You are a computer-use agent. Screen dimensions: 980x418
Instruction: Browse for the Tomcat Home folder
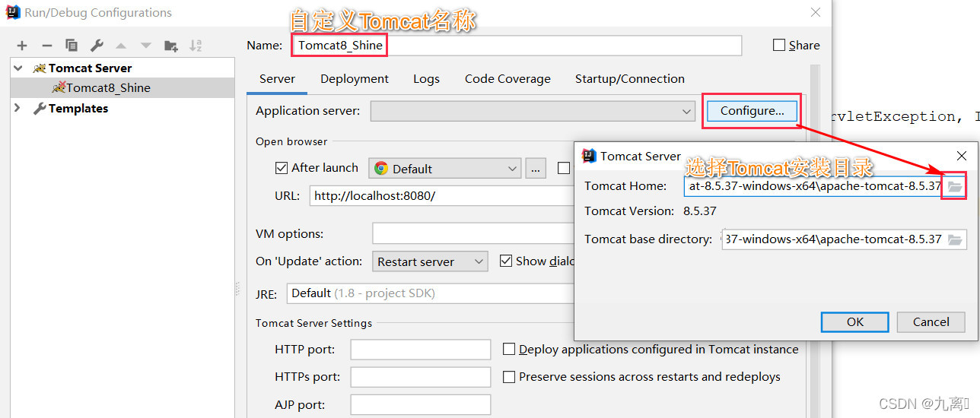coord(955,186)
